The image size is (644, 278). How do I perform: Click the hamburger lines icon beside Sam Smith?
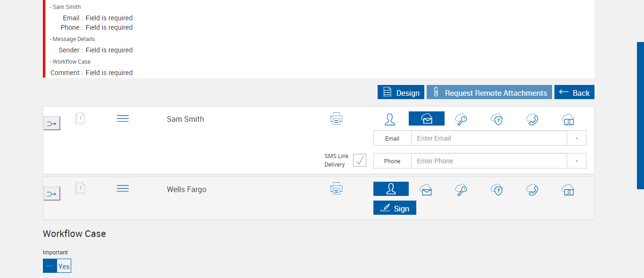pyautogui.click(x=123, y=118)
